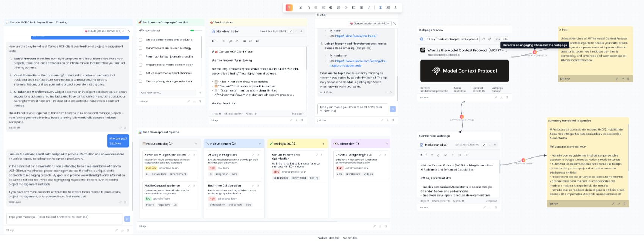Click the play triangle icon in toolbar

coord(346,8)
